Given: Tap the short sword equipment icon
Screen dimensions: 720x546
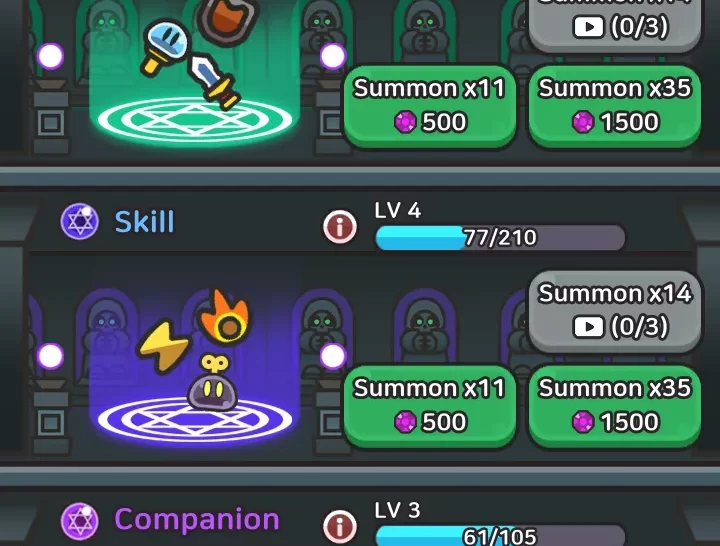Looking at the screenshot, I should pos(216,82).
